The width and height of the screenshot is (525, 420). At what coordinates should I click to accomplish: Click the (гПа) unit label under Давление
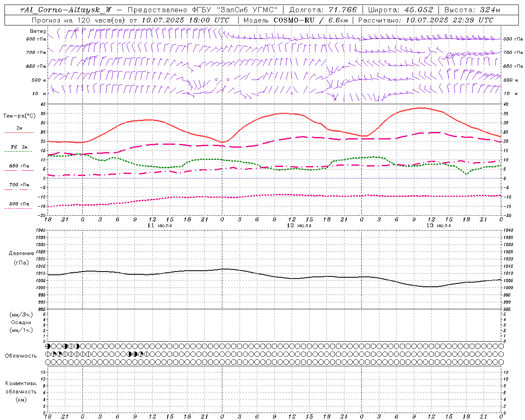coord(21,262)
